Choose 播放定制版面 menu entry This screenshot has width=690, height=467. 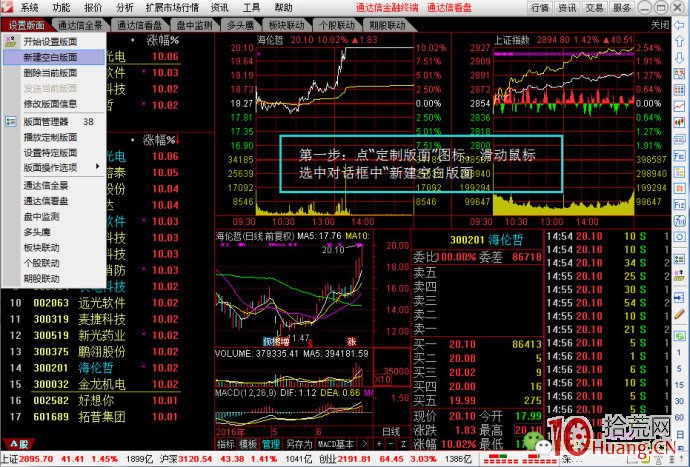point(54,137)
